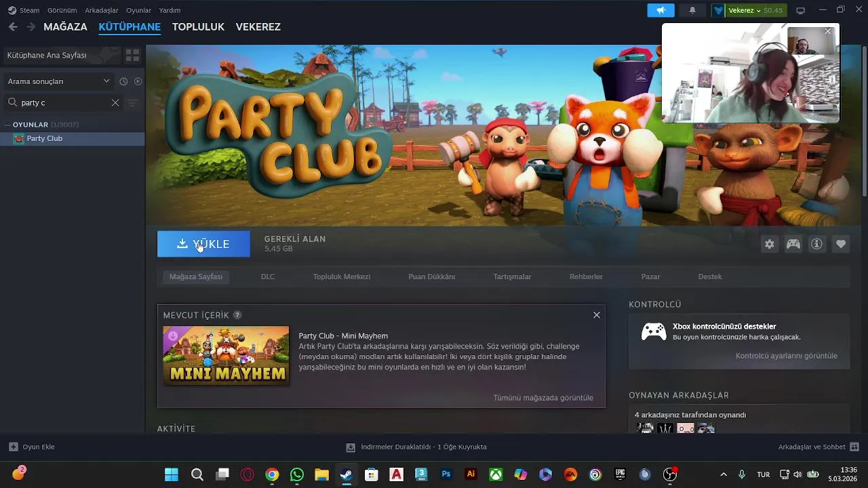Click Tümünü mağazada görüntüle link

tap(543, 398)
